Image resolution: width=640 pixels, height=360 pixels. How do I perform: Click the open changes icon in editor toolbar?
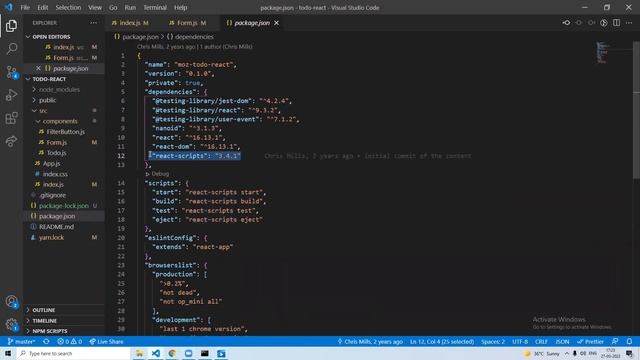click(566, 23)
